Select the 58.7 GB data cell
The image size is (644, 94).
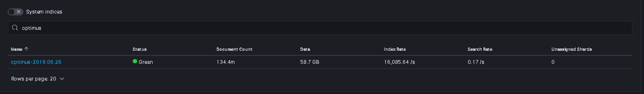click(x=309, y=62)
